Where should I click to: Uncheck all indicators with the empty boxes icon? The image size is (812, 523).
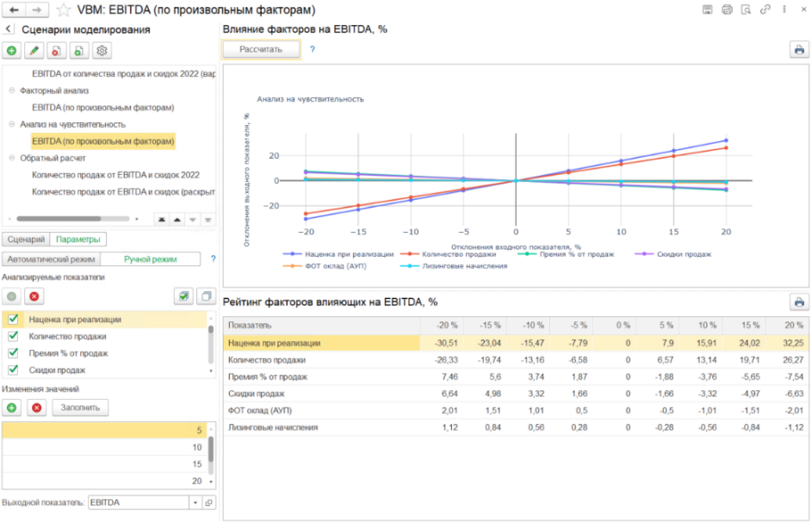pyautogui.click(x=206, y=296)
